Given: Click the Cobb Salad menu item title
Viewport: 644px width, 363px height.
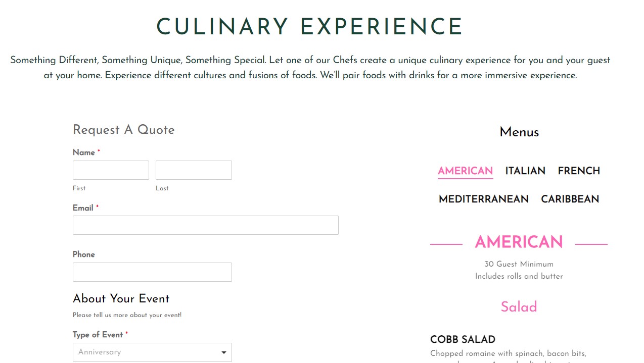Looking at the screenshot, I should coord(463,339).
